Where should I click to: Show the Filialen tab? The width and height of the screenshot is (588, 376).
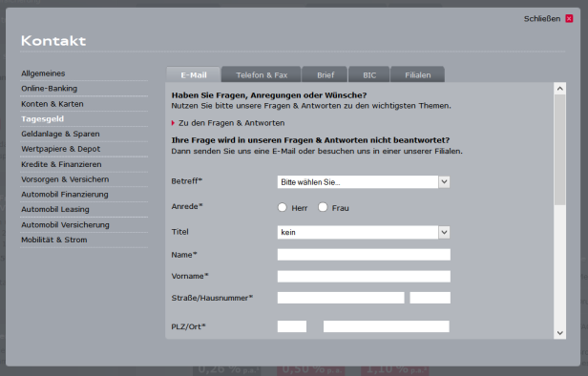coord(418,74)
